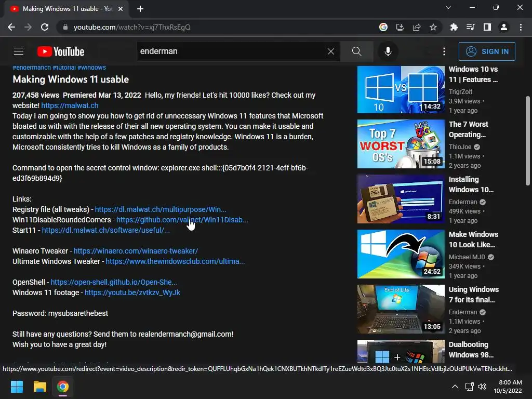Toggle the Chrome side panel icon
Viewport: 532px width, 399px height.
(x=487, y=27)
